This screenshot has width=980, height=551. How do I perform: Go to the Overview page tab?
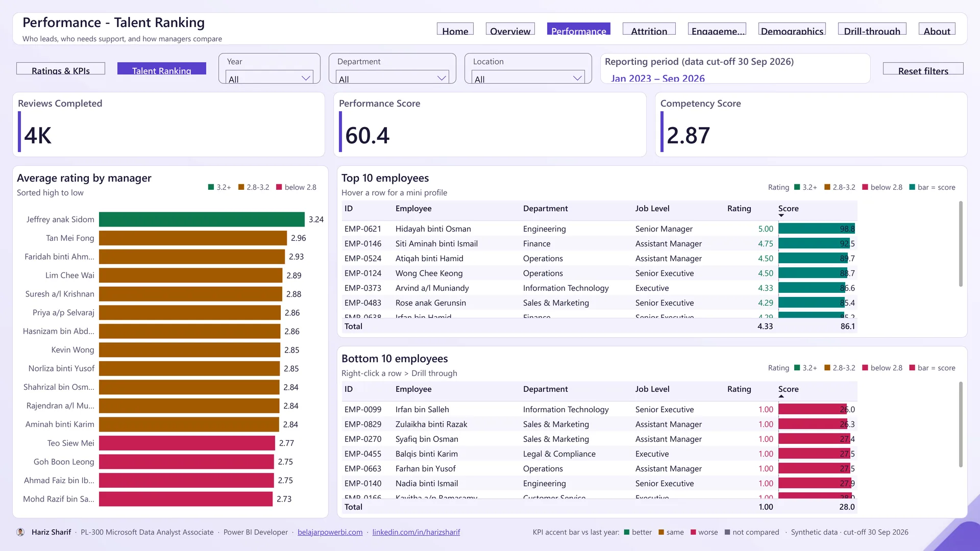coord(510,29)
